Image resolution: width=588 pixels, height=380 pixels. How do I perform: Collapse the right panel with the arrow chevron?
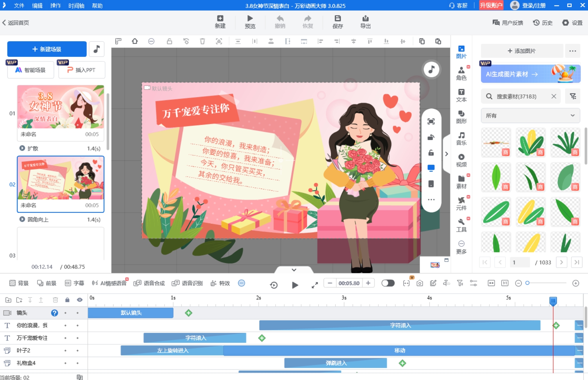tap(446, 154)
